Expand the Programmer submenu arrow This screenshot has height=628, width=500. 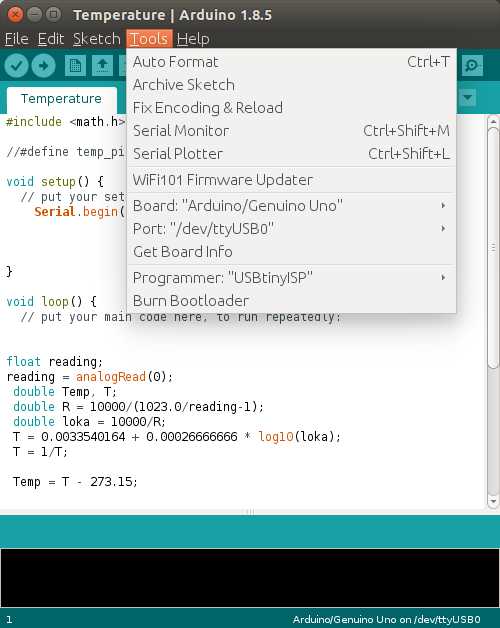pyautogui.click(x=443, y=278)
